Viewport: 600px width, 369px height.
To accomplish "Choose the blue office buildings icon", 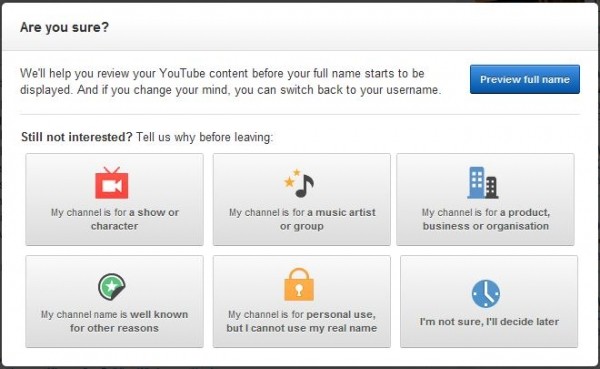I will point(483,183).
